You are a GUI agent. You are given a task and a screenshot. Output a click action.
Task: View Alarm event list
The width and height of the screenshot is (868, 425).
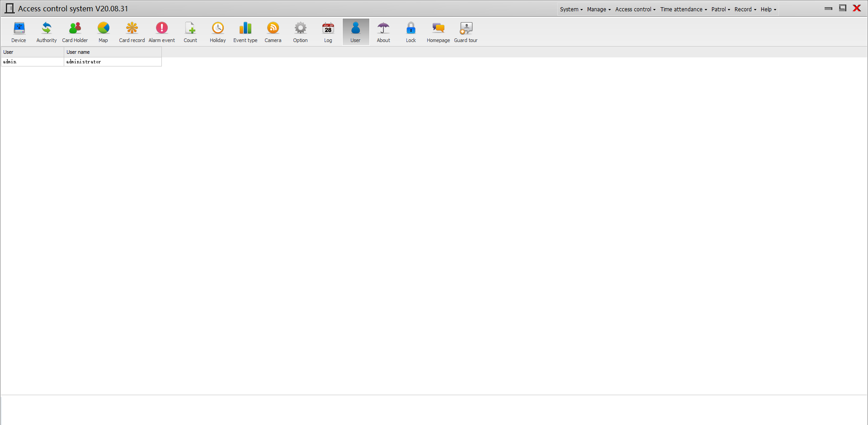162,32
